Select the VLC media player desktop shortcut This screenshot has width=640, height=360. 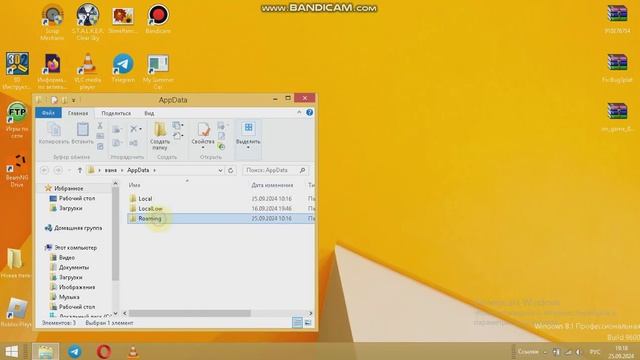coord(87,71)
